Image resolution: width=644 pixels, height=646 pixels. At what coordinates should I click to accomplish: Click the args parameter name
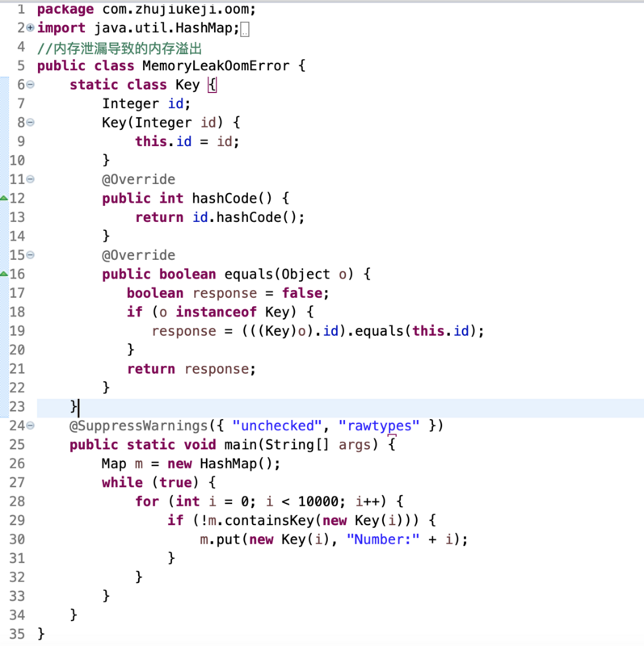355,446
